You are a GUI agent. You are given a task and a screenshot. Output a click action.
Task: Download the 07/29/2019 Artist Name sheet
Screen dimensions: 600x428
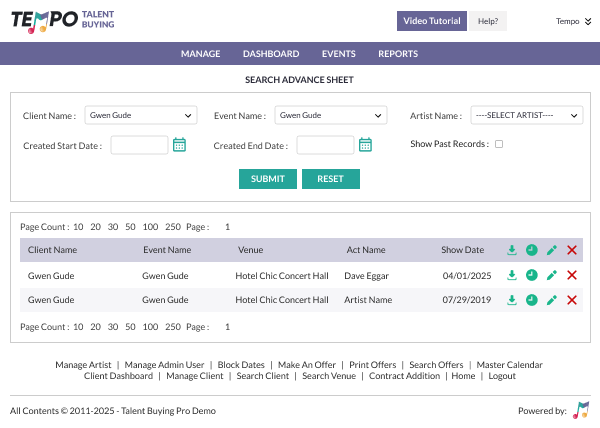512,300
